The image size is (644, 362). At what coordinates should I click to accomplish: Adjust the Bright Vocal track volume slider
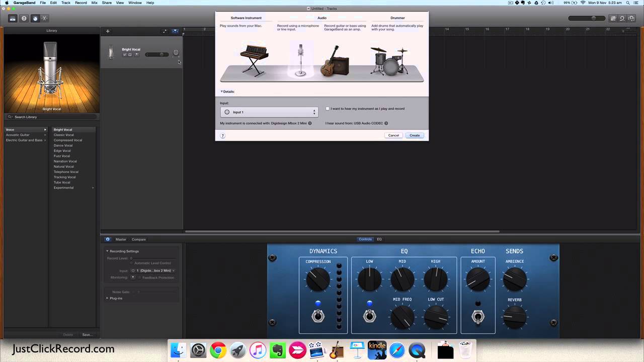157,54
